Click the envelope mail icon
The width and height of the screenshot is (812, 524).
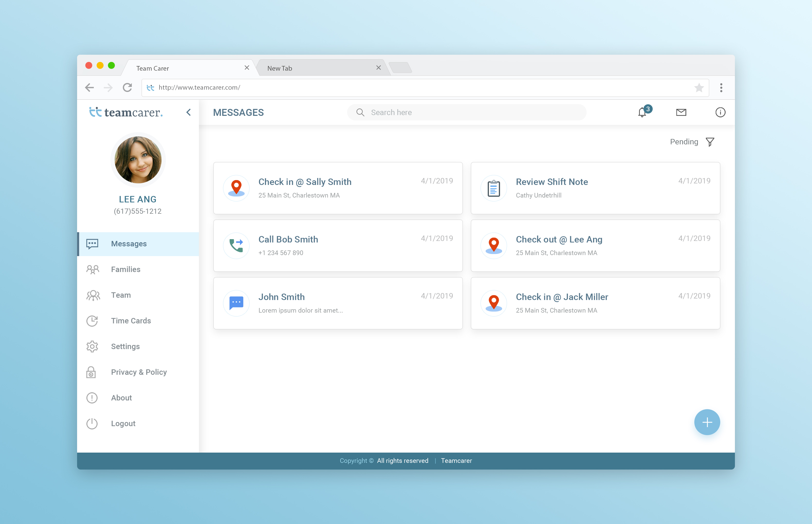point(681,112)
